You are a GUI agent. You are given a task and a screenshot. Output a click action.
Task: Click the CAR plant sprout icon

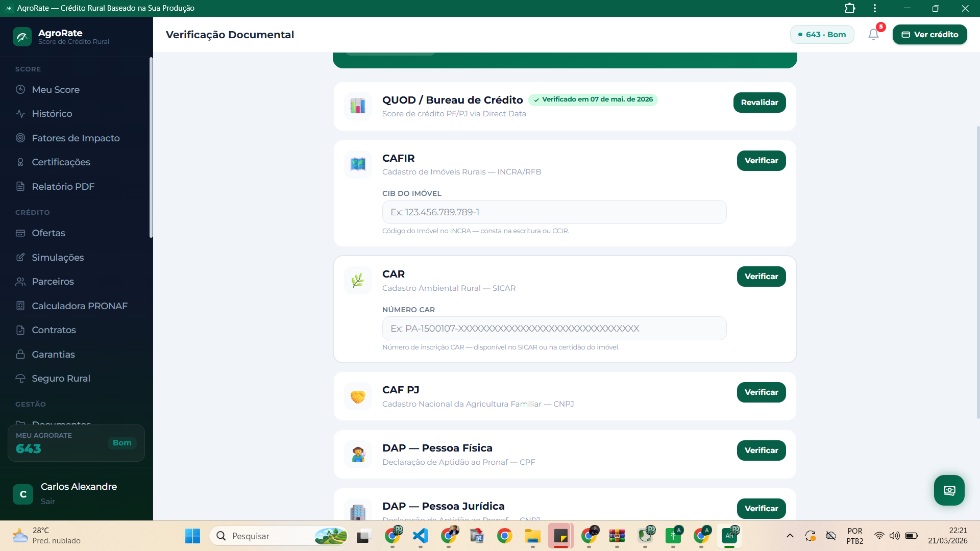coord(358,280)
